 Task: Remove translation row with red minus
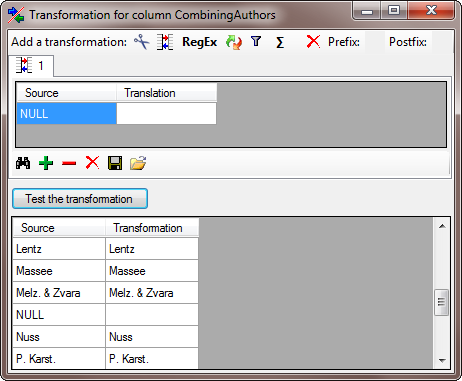click(x=69, y=163)
